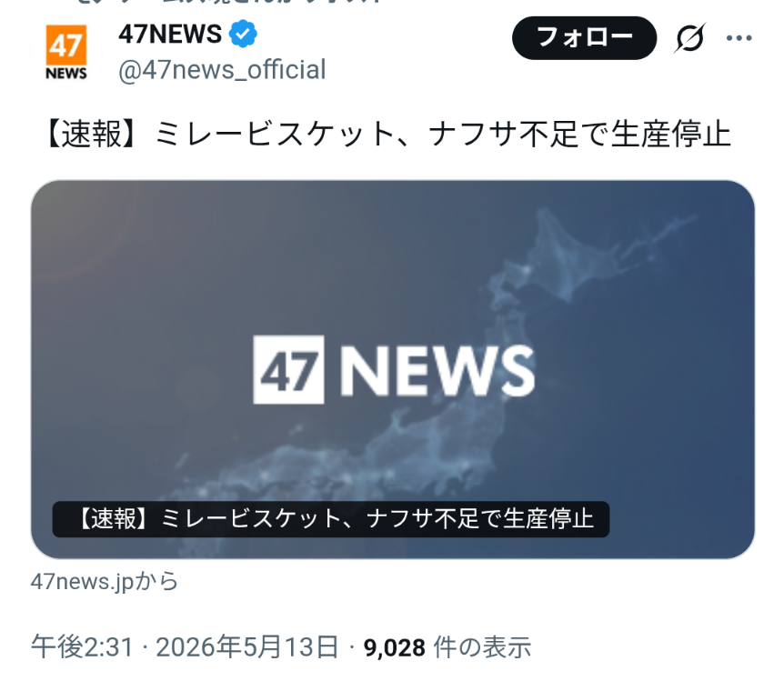The height and width of the screenshot is (681, 784).
Task: Open the 47NEWS link preview card image
Action: click(393, 369)
